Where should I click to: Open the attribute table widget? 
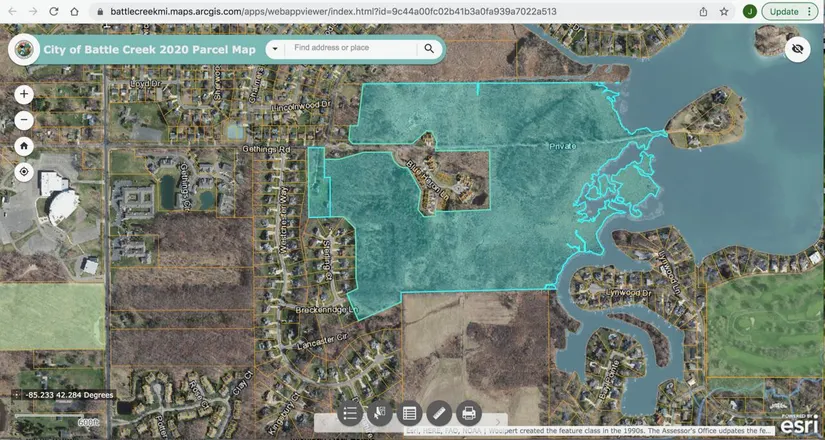[409, 413]
